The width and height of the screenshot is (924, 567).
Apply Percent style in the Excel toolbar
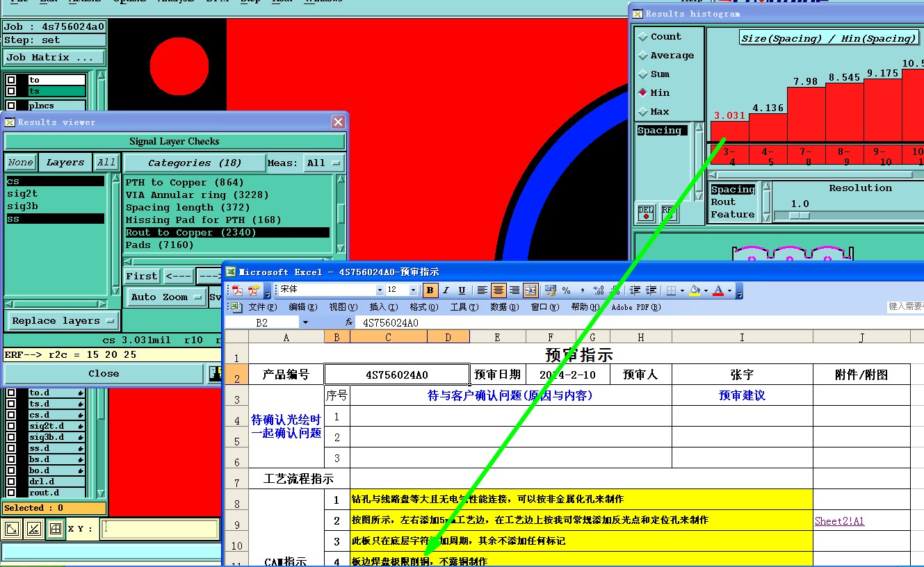coord(567,290)
